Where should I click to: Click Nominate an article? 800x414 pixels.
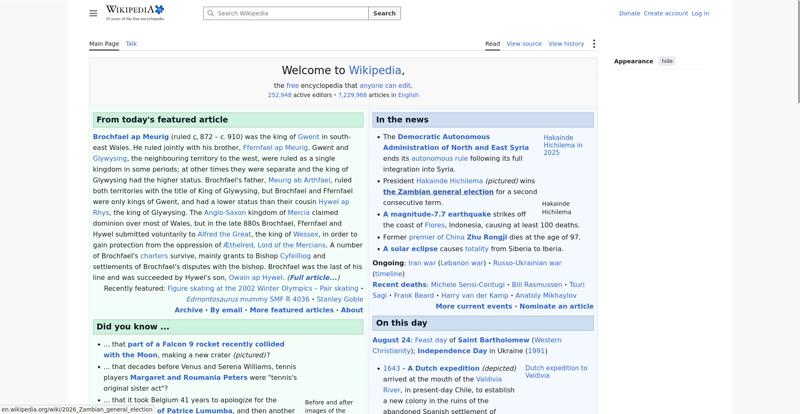pos(556,307)
